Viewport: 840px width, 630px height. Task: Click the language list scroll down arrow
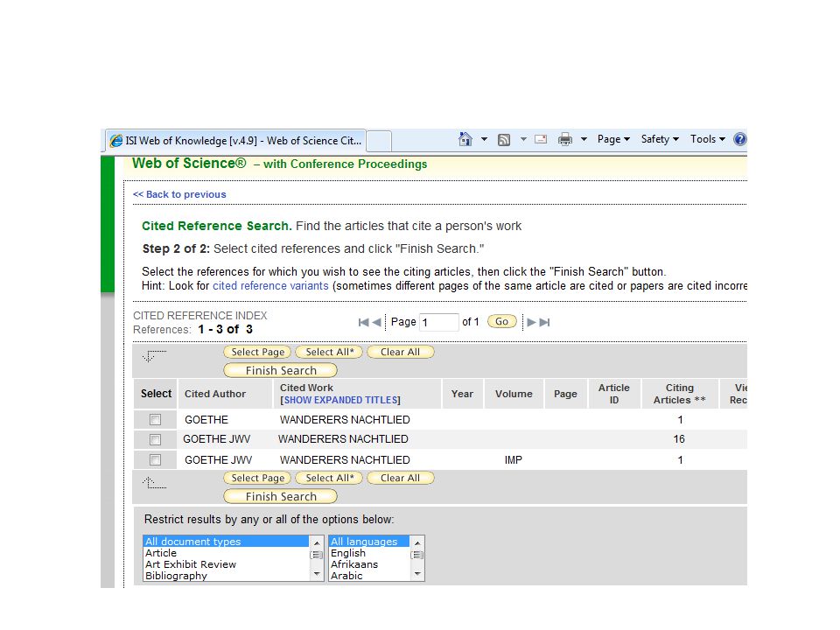click(417, 574)
